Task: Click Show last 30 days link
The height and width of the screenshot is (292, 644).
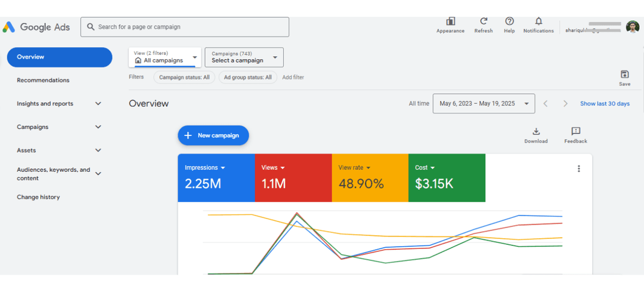Action: coord(605,104)
